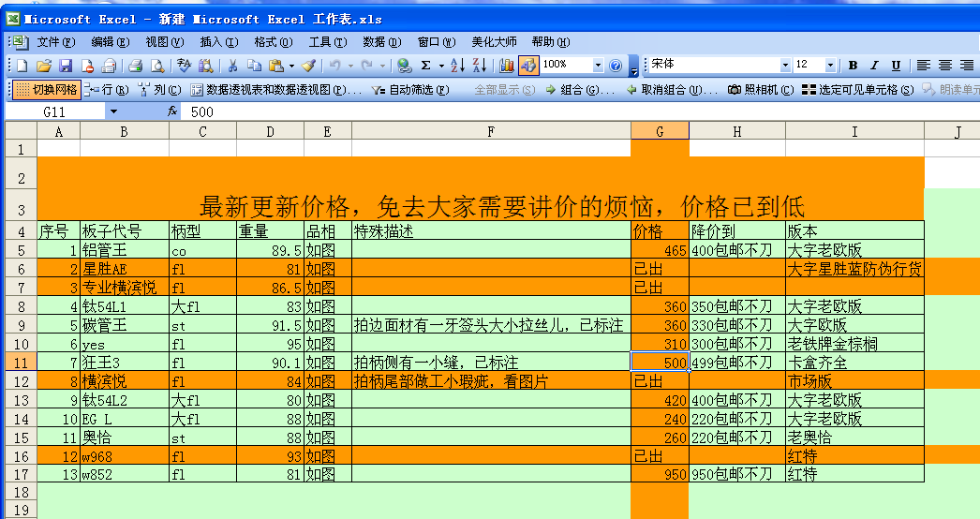Sort ascending with the A-Z icon
Image resolution: width=980 pixels, height=519 pixels.
[x=456, y=66]
